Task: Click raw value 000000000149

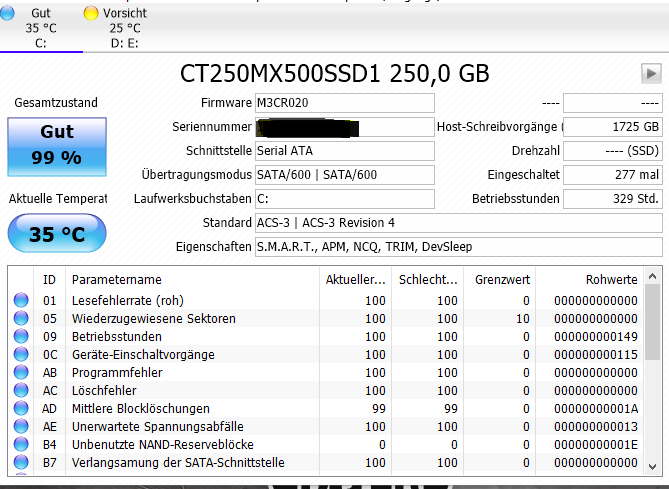Action: (596, 336)
